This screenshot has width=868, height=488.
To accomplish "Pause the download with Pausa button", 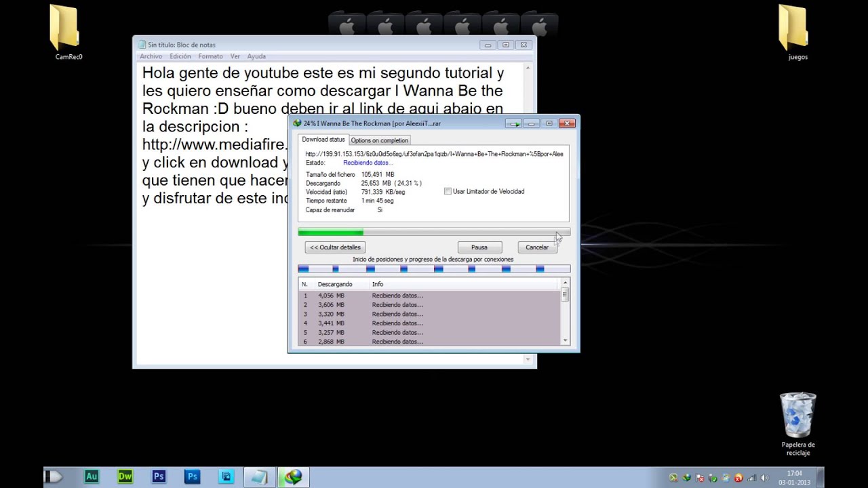I will pyautogui.click(x=479, y=247).
